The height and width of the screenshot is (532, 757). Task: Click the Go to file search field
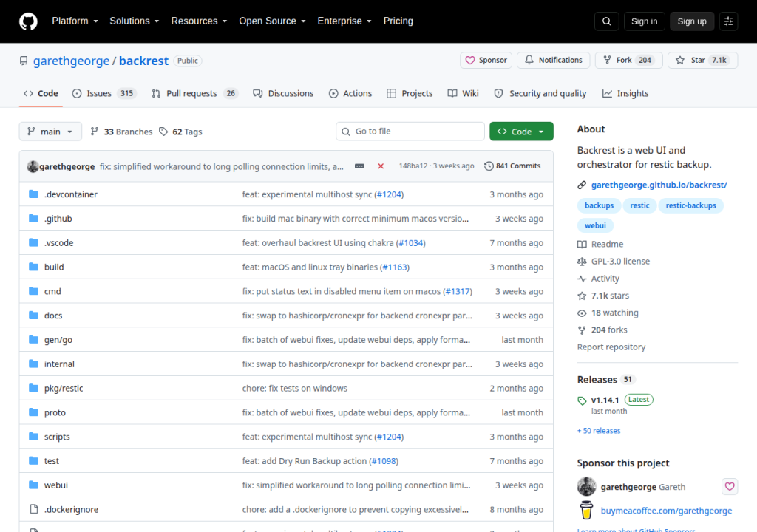tap(410, 132)
